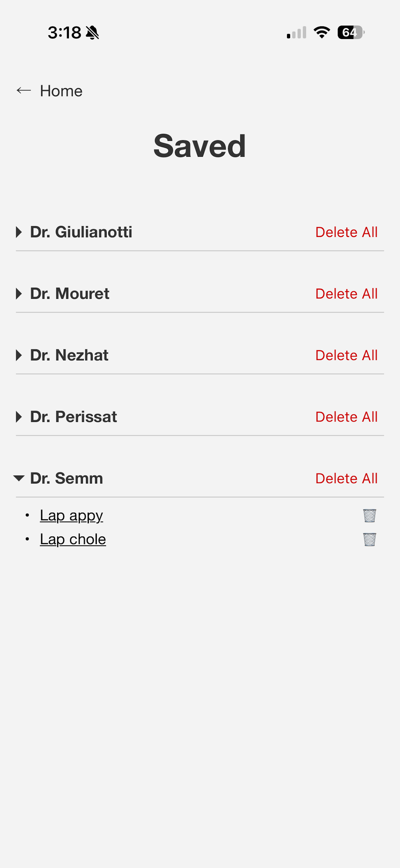This screenshot has height=868, width=400.
Task: Collapse the Dr. Semm section triangle
Action: 19,478
